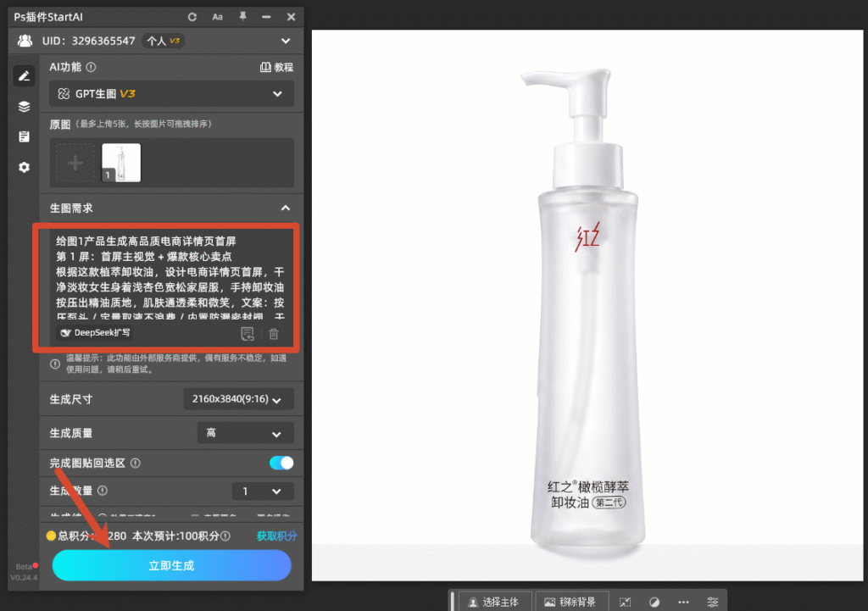Open the pencil edit sidebar tab

[x=24, y=75]
